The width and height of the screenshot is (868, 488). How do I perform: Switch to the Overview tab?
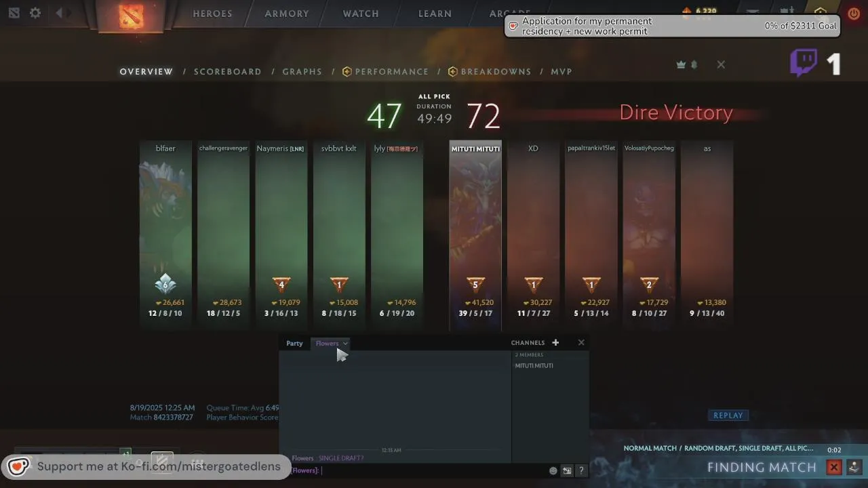(x=146, y=71)
